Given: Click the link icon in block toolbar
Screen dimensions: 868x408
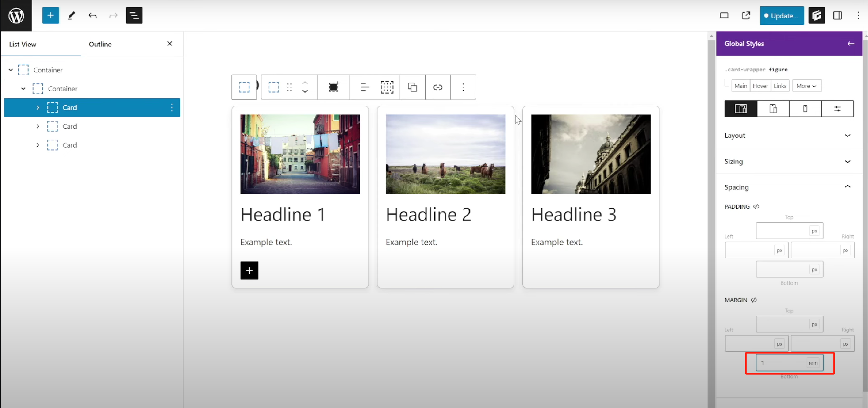Looking at the screenshot, I should tap(438, 87).
